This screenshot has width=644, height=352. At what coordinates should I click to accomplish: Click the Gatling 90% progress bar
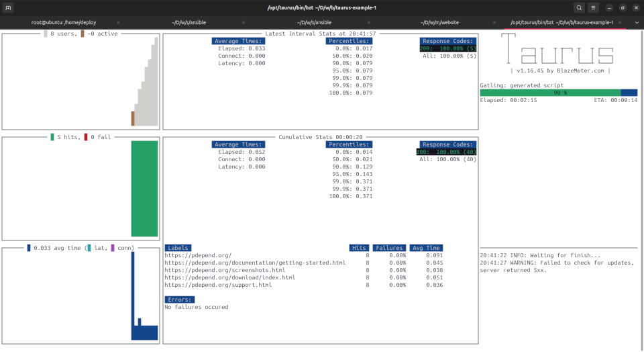click(558, 93)
